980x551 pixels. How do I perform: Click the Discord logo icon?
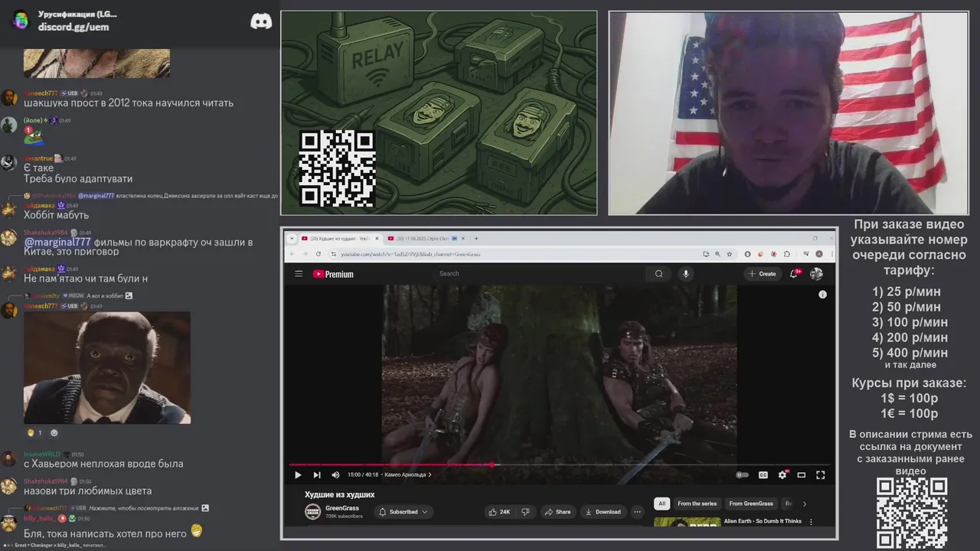tap(261, 21)
